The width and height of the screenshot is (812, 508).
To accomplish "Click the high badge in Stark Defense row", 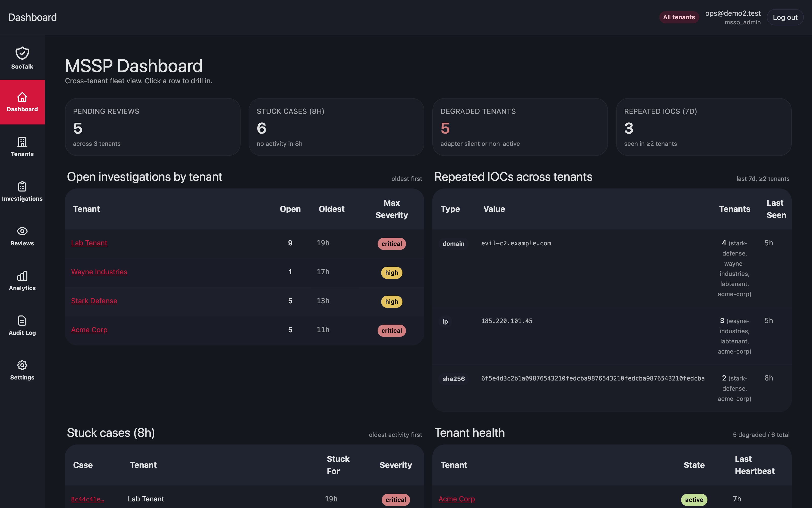I will coord(392,301).
